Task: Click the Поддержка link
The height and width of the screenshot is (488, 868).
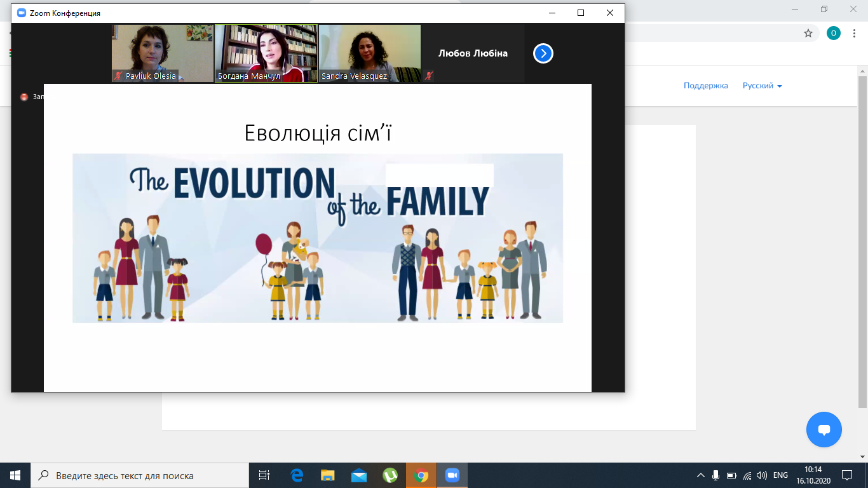Action: (705, 86)
